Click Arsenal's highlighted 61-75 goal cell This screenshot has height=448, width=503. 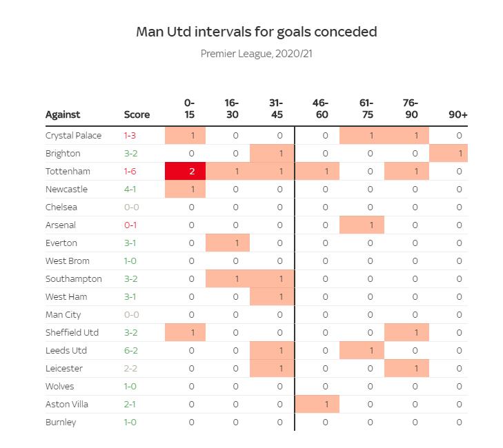(362, 225)
